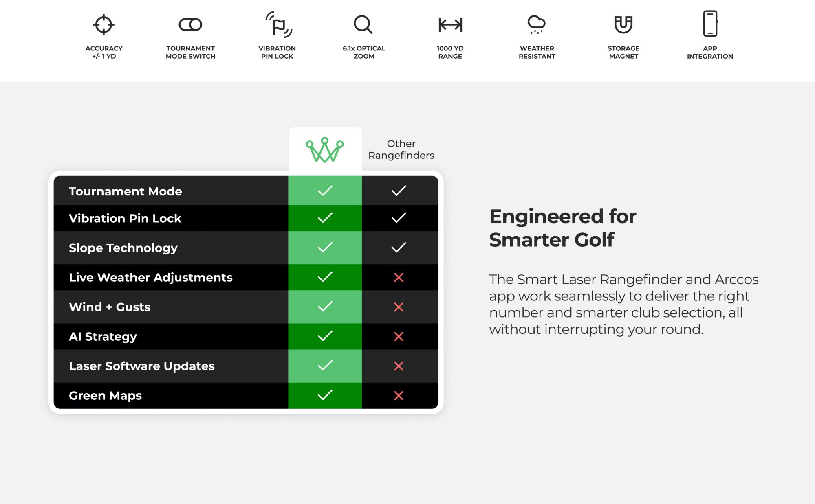Select the Weather Resistant cloud icon

coord(536,24)
